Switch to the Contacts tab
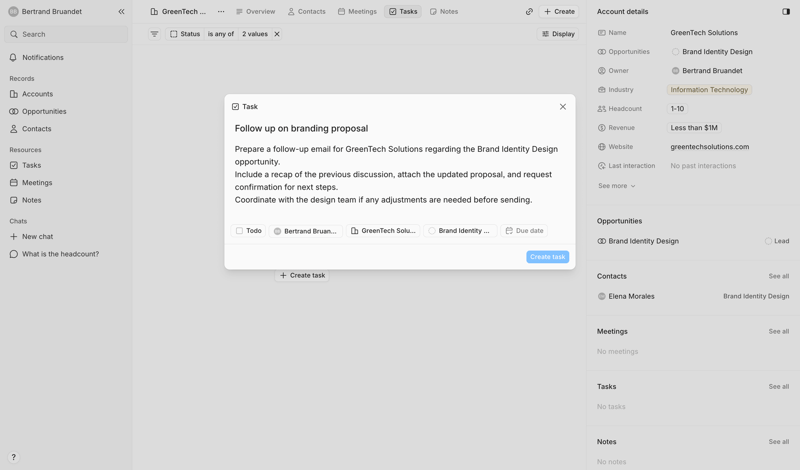This screenshot has width=800, height=470. point(306,12)
